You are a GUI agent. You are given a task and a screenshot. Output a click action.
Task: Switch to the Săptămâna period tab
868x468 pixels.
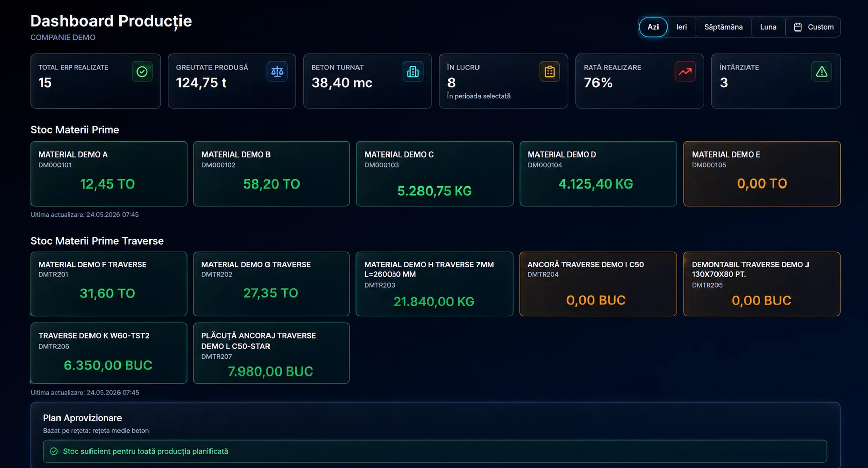723,27
